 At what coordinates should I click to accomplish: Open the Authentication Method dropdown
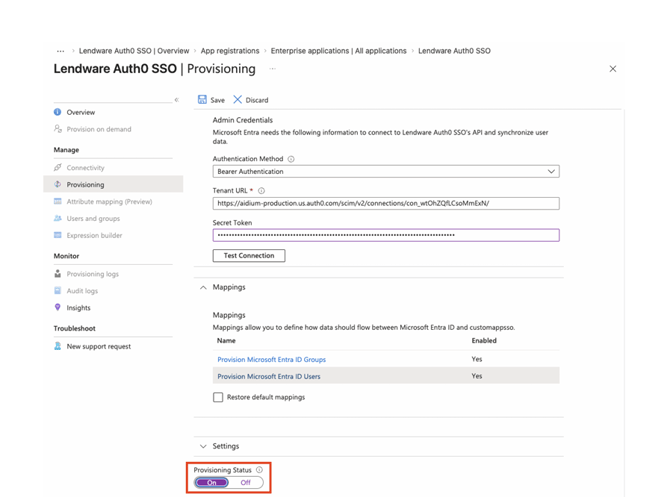point(385,172)
